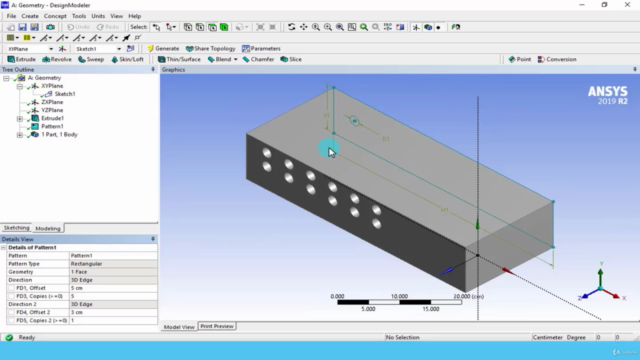Screen dimensions: 640x360
Task: Click the New Sketch icon
Action: pos(130,49)
